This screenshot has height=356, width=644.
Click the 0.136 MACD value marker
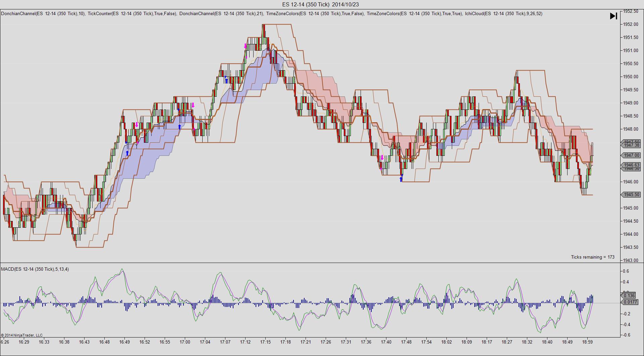pos(628,296)
